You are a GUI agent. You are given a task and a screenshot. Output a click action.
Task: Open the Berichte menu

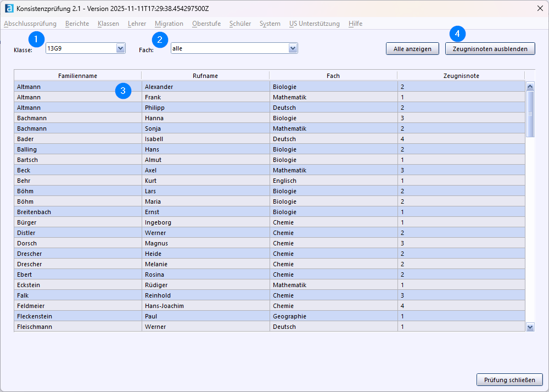point(77,24)
